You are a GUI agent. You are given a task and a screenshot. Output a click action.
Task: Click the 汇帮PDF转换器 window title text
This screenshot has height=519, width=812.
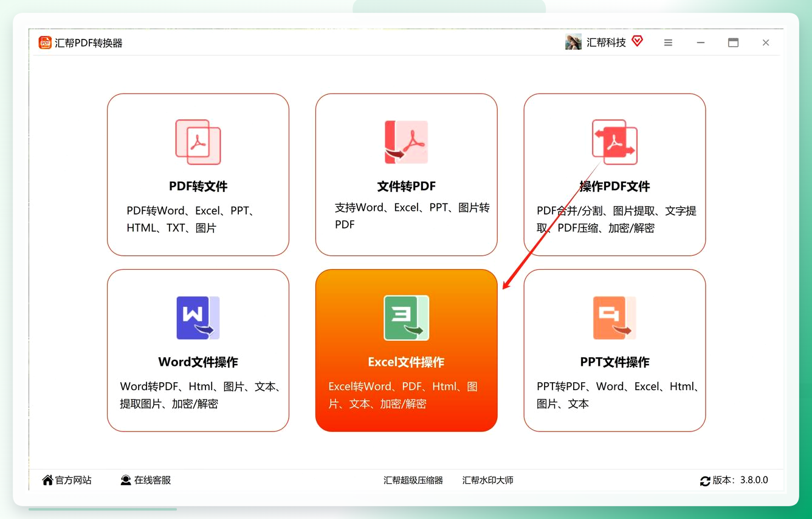89,43
